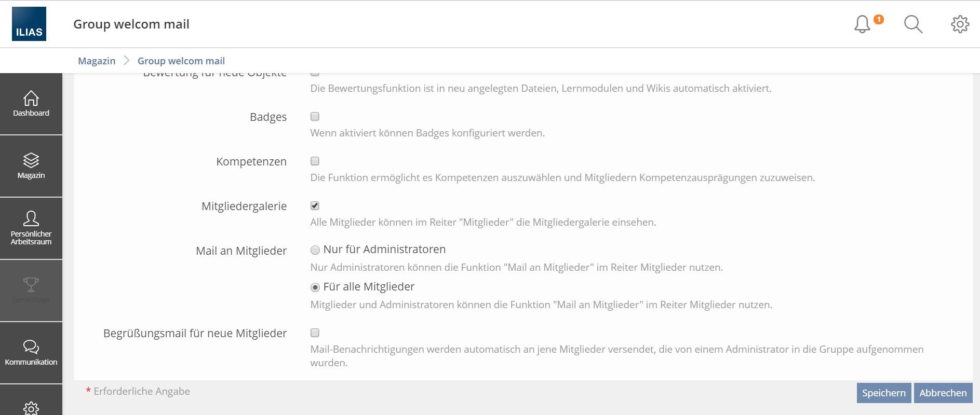This screenshot has width=980, height=415.
Task: Select 'Nur für Administratoren' radio option
Action: [x=315, y=250]
